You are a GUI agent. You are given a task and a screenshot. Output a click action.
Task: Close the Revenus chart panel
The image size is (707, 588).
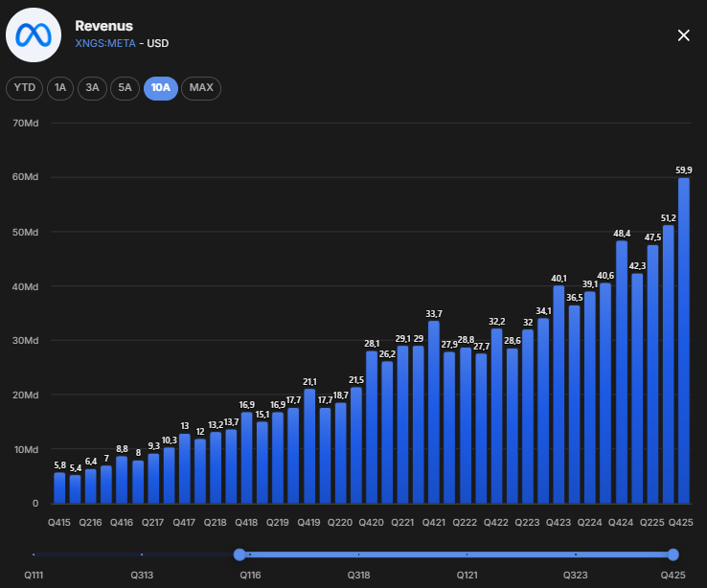[684, 35]
